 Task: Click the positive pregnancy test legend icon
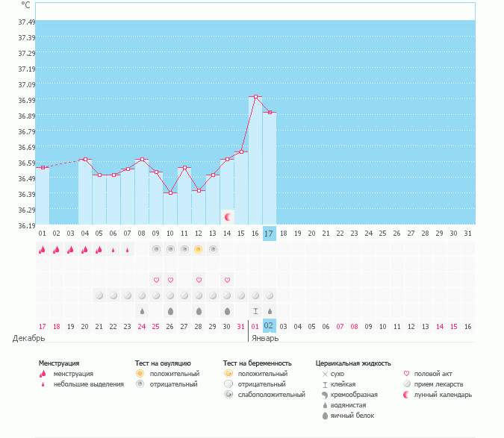coord(228,374)
